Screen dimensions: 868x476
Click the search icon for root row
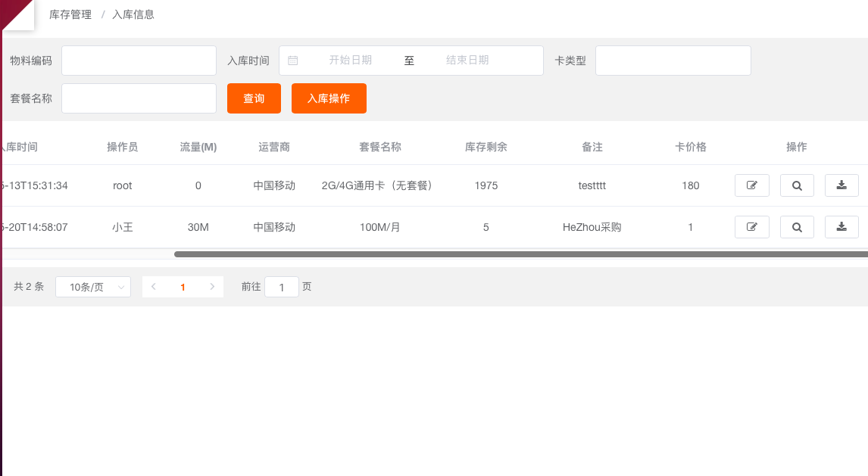[x=797, y=185]
